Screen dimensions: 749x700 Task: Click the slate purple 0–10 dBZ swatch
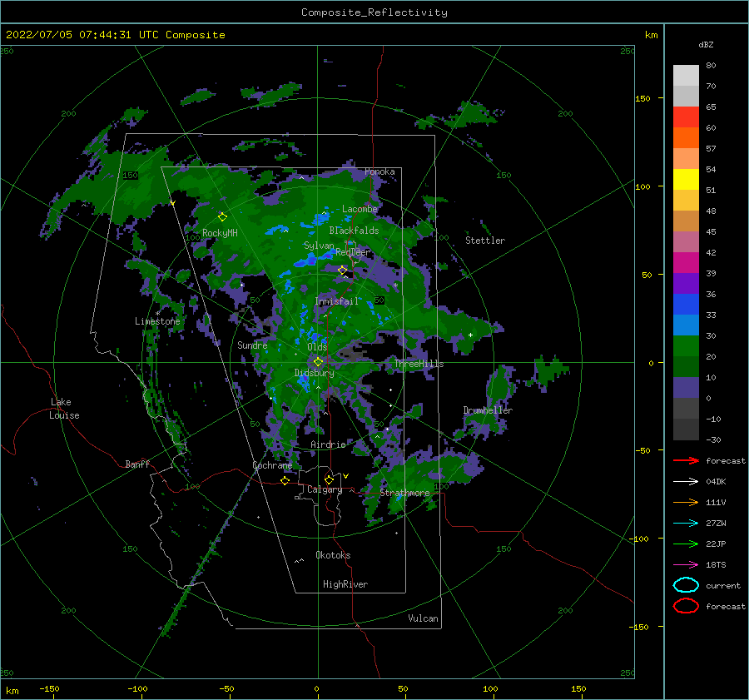(686, 387)
